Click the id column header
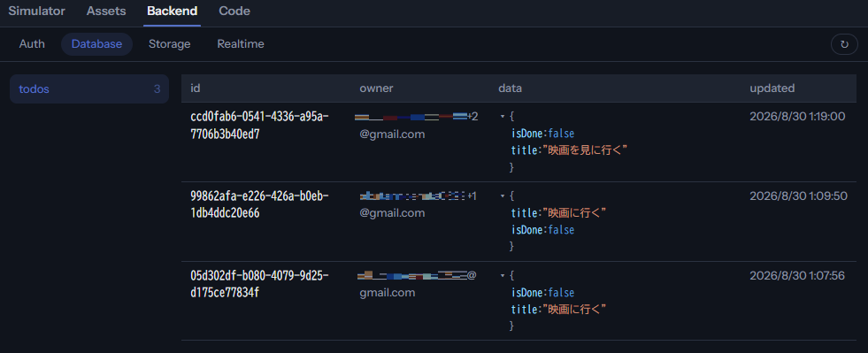 click(x=195, y=88)
